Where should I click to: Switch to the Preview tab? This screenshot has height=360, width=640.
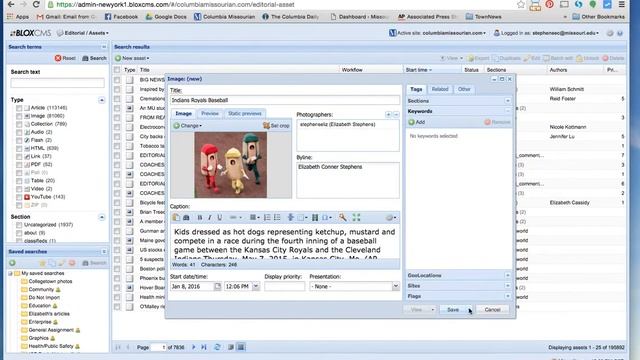210,113
